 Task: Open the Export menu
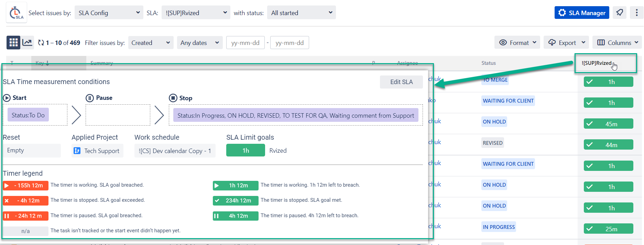(x=566, y=43)
